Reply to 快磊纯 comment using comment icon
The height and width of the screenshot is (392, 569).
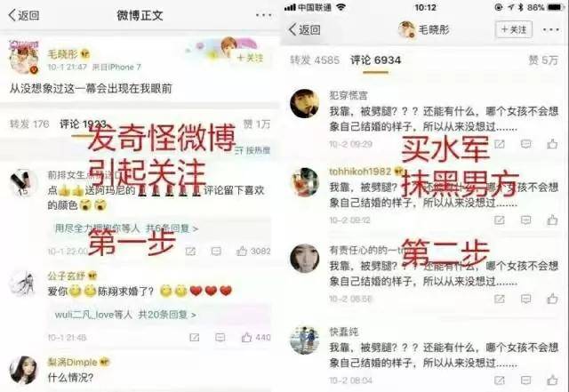[x=525, y=380]
